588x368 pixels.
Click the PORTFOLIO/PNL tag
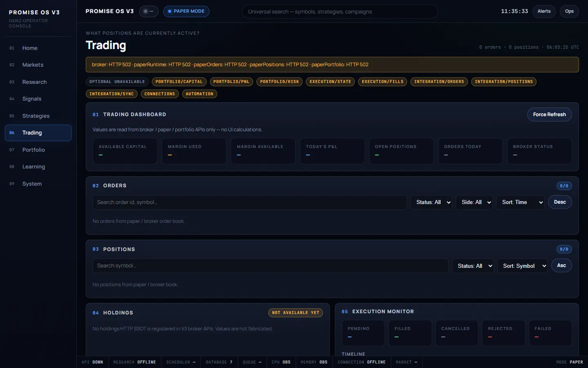point(231,82)
